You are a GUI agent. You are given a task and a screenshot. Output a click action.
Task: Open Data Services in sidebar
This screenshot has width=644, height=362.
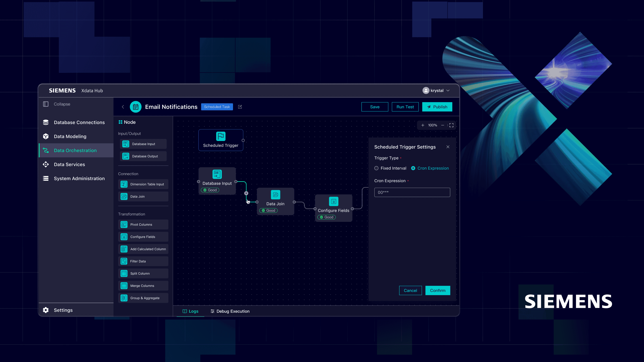pos(69,164)
